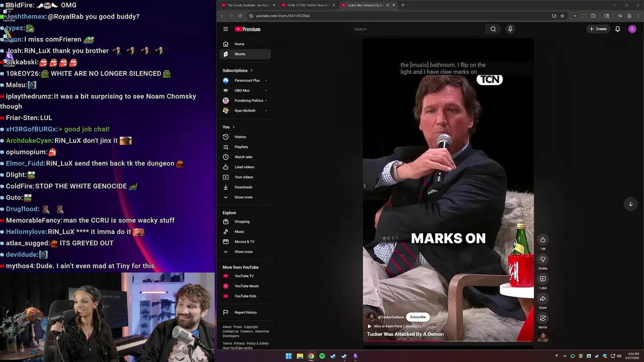Open YouTube Kids link
Viewport: 644px width, 362px height.
click(x=246, y=296)
